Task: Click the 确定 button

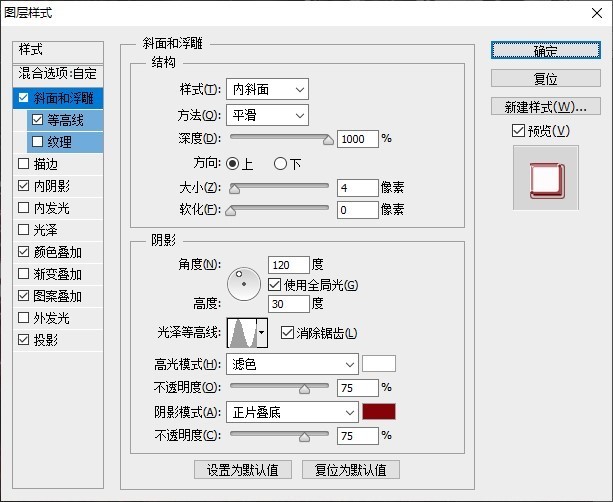Action: [545, 51]
